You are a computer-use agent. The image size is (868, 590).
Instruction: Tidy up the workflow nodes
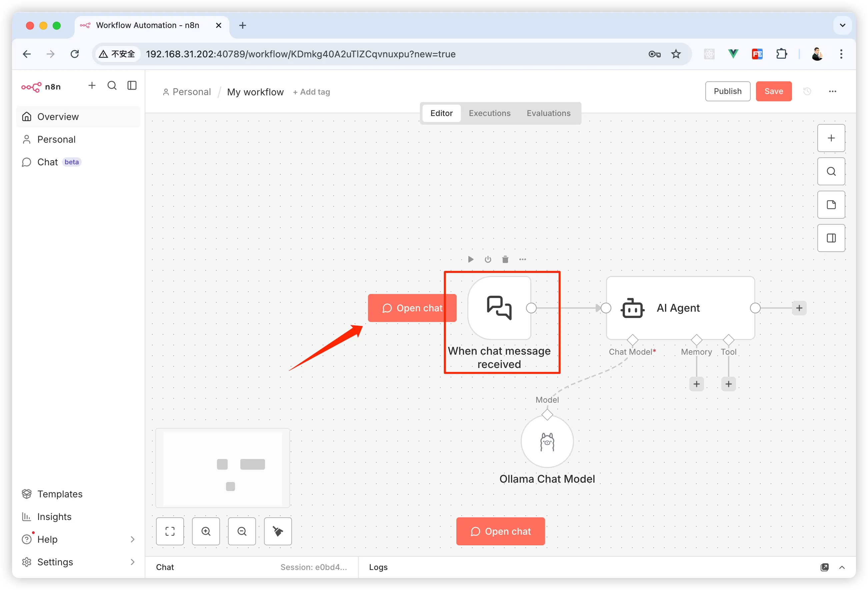[278, 531]
